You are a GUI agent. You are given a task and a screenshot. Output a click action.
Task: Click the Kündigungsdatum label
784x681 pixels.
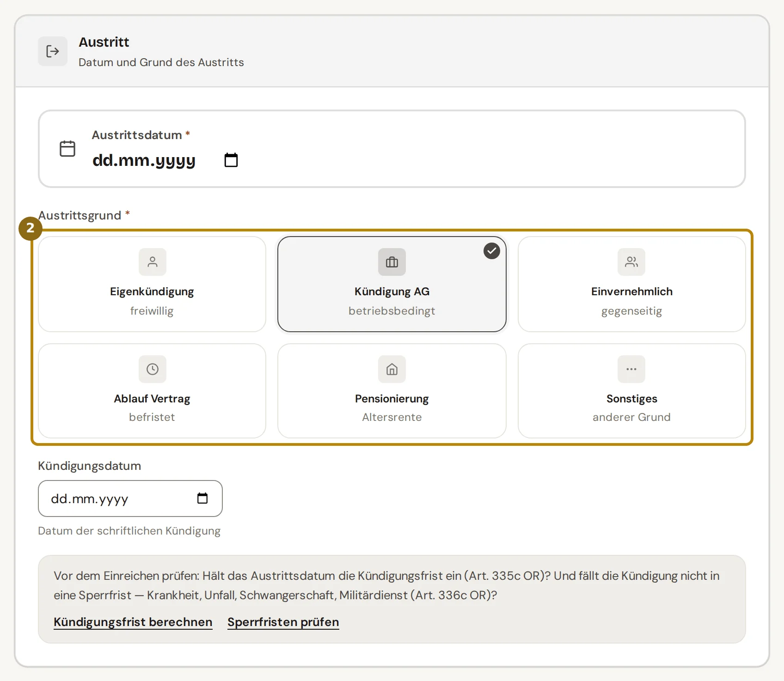pyautogui.click(x=90, y=466)
